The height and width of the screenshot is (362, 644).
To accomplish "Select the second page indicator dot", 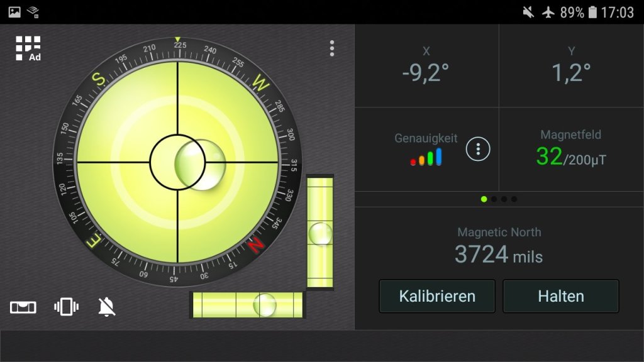I will 494,199.
